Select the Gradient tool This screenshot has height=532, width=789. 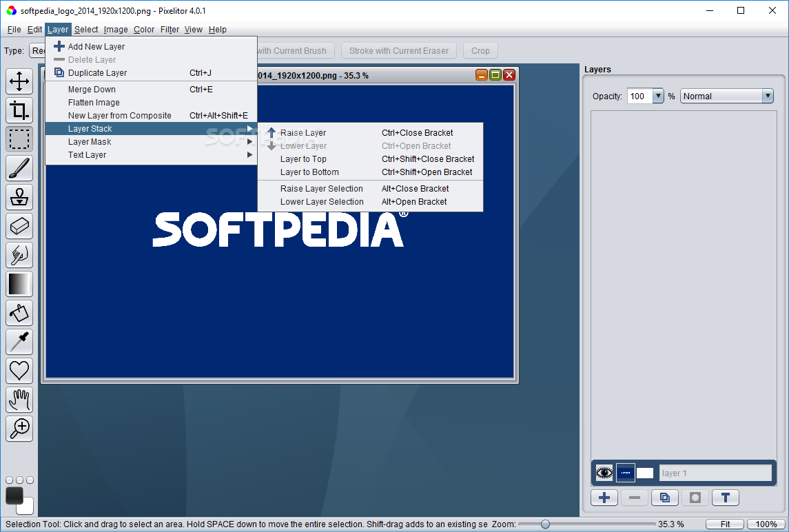click(19, 284)
